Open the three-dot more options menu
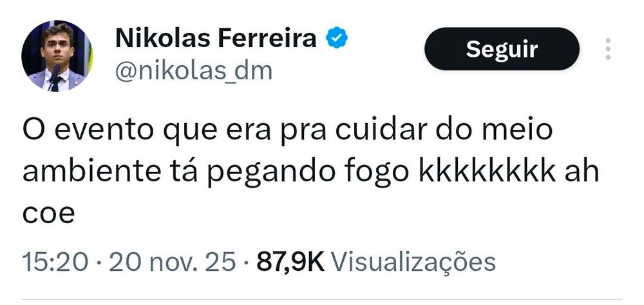Image resolution: width=644 pixels, height=305 pixels. coord(608,49)
